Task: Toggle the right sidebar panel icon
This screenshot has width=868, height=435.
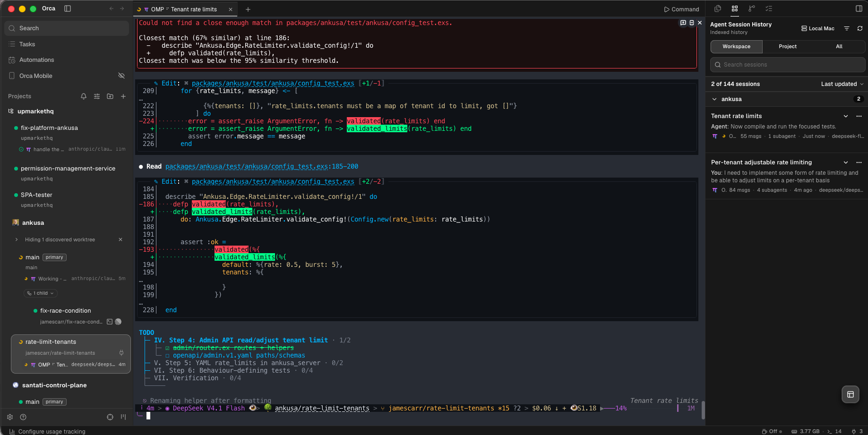Action: pyautogui.click(x=859, y=9)
